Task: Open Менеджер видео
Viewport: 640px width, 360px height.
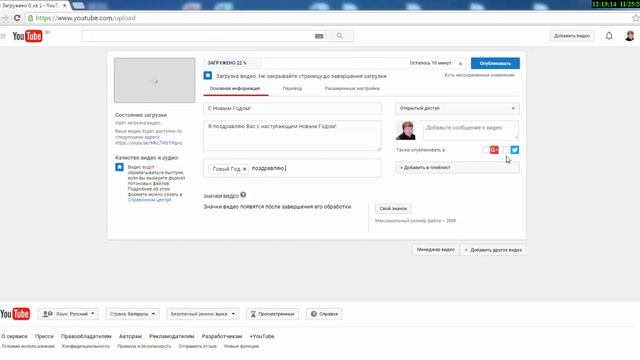Action: coord(436,249)
